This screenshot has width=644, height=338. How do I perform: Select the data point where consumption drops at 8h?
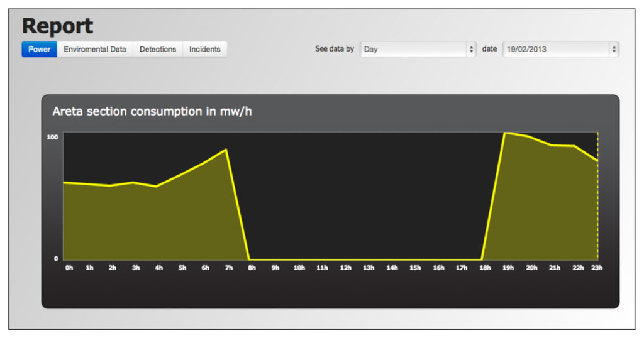pyautogui.click(x=250, y=259)
